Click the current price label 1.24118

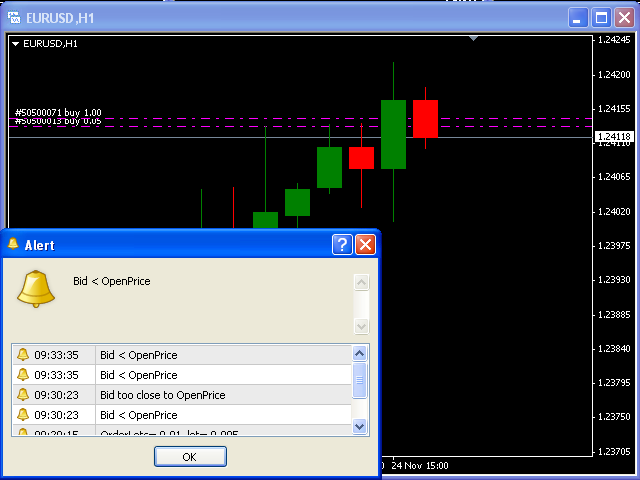pos(613,137)
